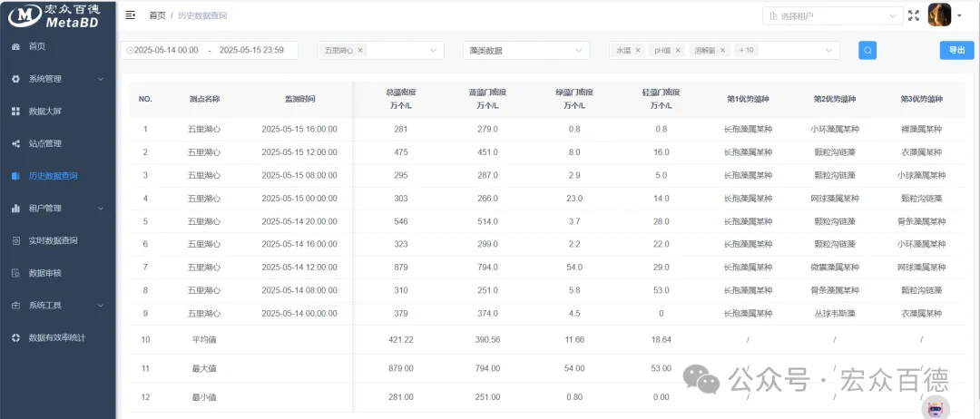The image size is (980, 419).
Task: Remove the 五里湖心 tag
Action: 360,51
